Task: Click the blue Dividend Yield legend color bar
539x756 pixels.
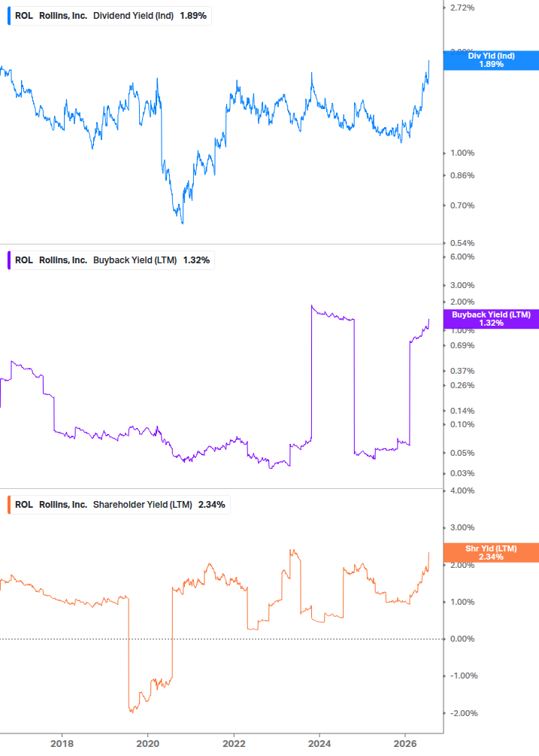Action: click(x=9, y=16)
